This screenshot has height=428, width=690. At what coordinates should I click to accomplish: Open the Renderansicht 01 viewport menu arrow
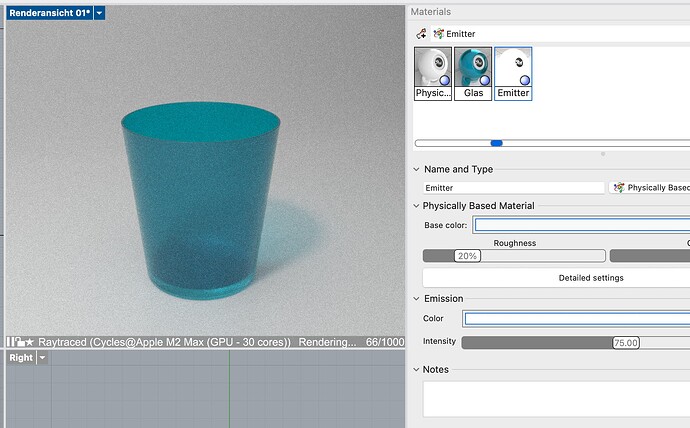click(x=99, y=12)
